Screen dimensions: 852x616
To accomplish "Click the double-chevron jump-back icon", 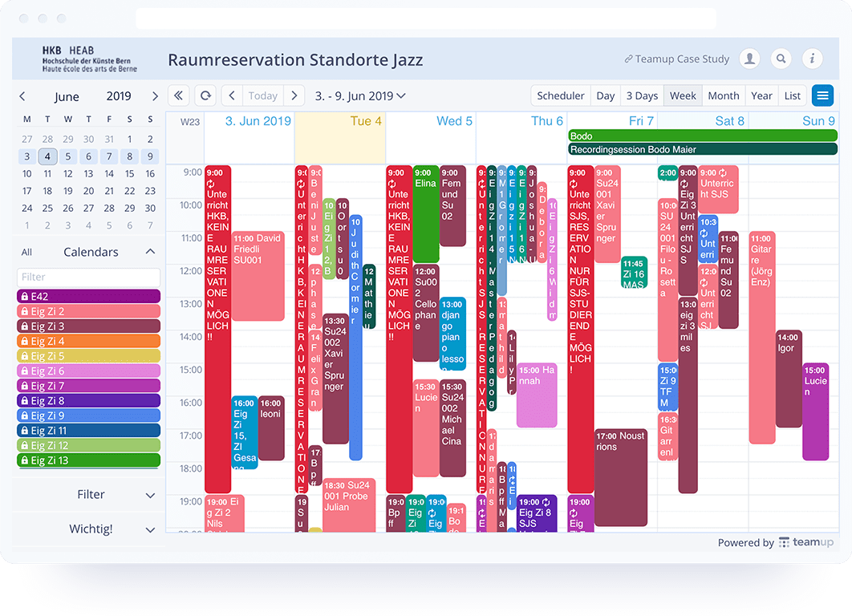I will (178, 95).
